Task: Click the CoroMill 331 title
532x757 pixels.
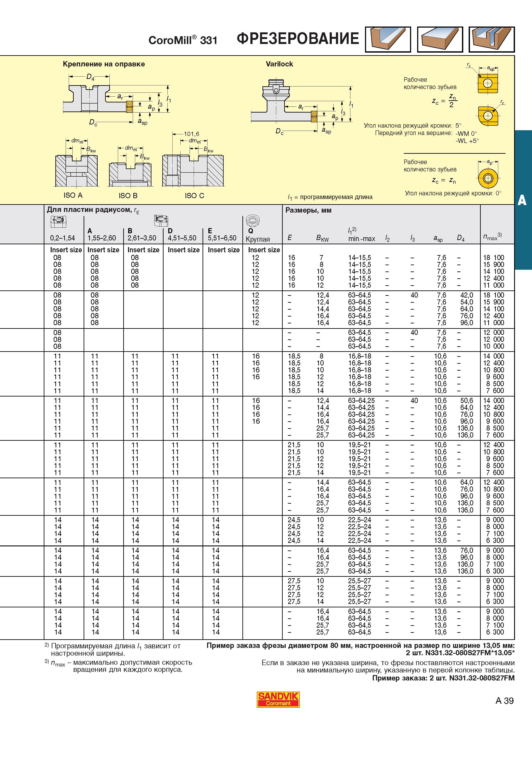Action: pos(183,40)
